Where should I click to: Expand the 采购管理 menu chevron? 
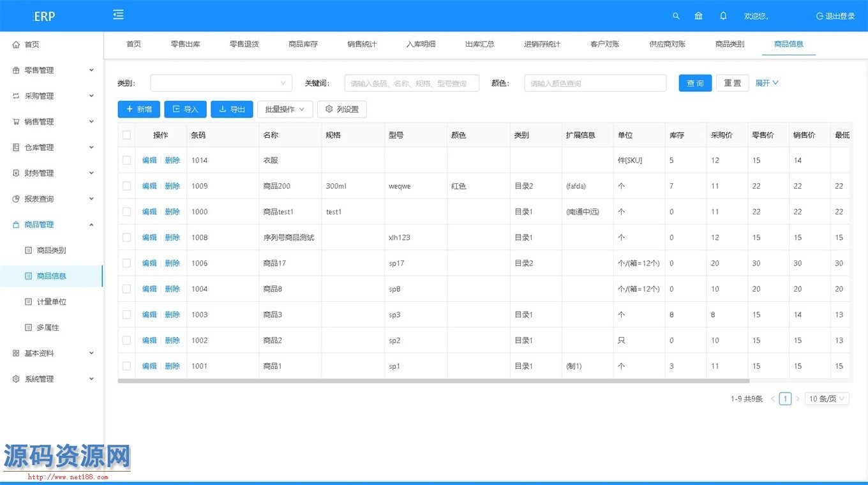91,96
